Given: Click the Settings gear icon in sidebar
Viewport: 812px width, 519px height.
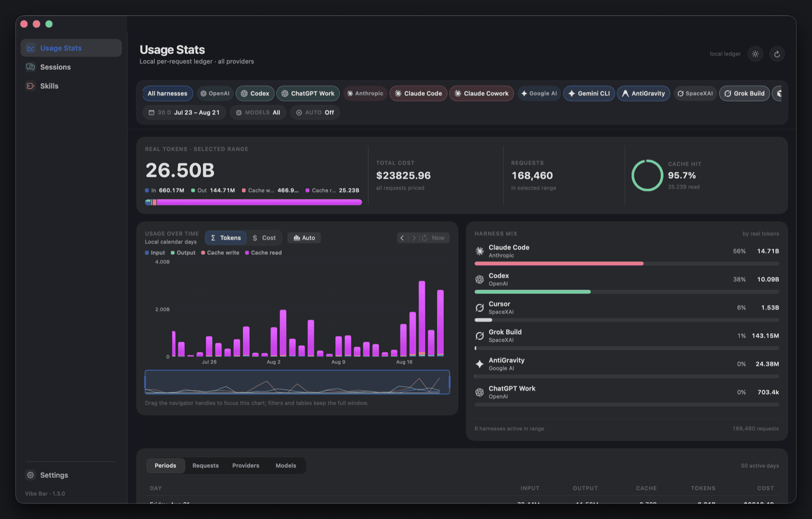Looking at the screenshot, I should tap(30, 475).
